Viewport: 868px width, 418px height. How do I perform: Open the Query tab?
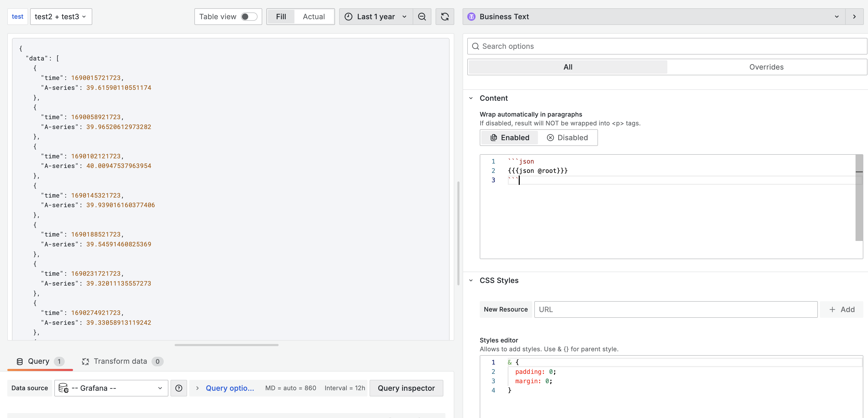click(x=38, y=361)
